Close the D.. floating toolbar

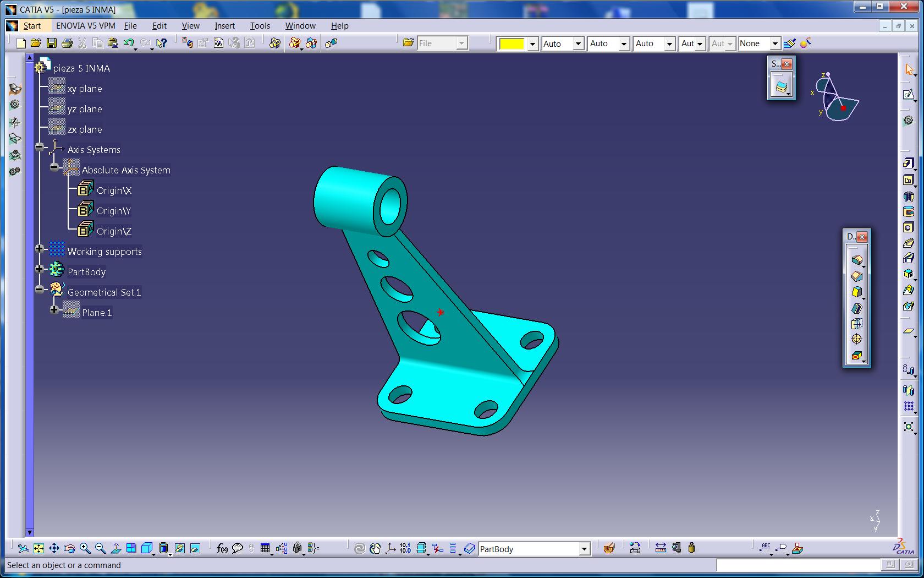click(862, 237)
